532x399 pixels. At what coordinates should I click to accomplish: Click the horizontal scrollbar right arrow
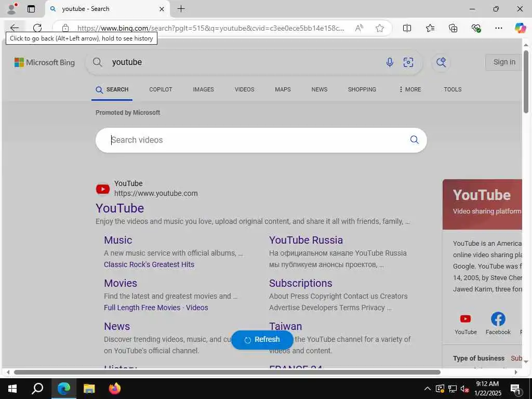pos(516,372)
